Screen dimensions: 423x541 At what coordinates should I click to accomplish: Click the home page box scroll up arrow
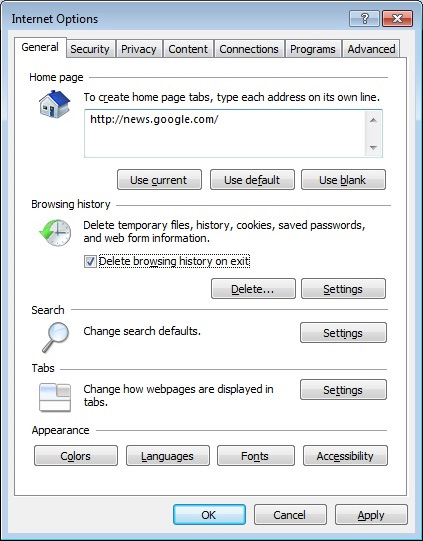tap(373, 120)
